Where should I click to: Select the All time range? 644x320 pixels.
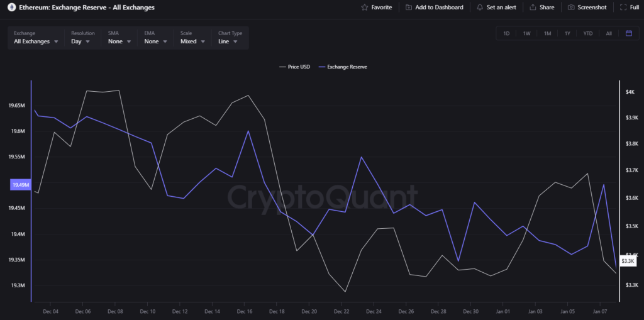click(609, 34)
